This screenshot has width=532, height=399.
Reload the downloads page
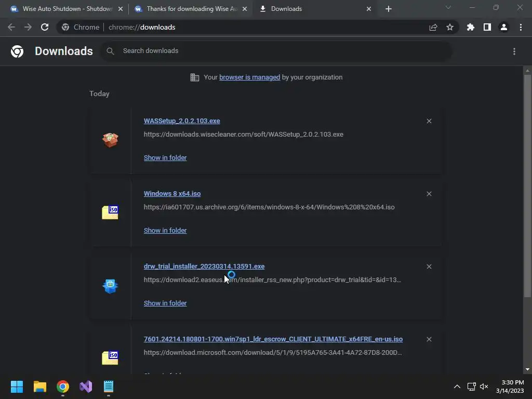[x=45, y=27]
